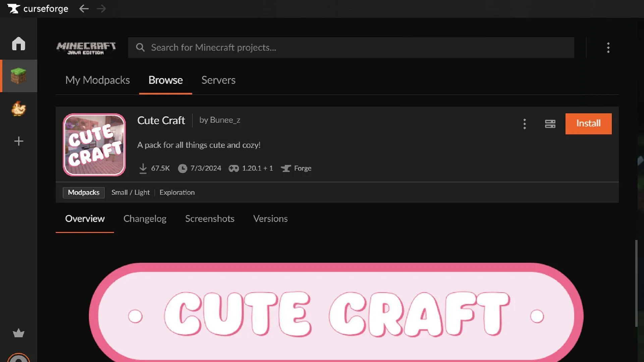Click the crown/premium icon at bottom left

tap(18, 333)
